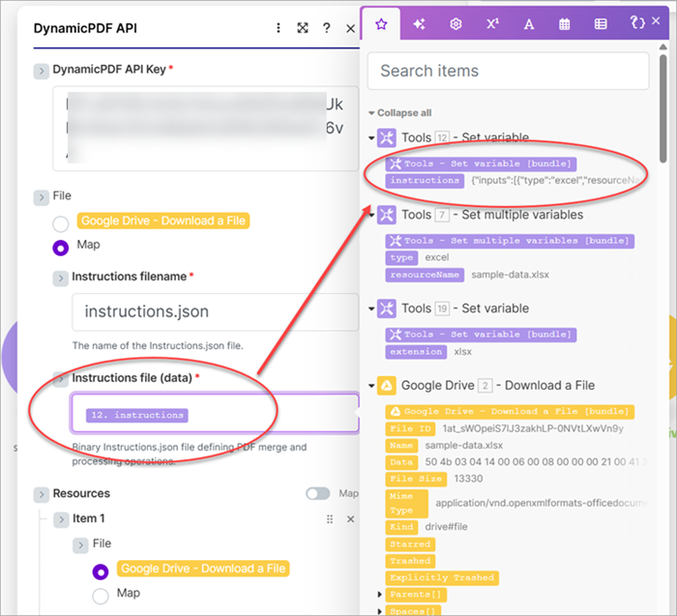
Task: Open help with the question mark icon
Action: [x=327, y=28]
